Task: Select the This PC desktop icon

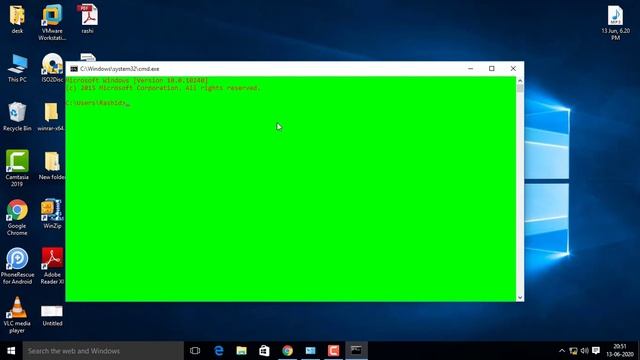Action: (x=17, y=68)
